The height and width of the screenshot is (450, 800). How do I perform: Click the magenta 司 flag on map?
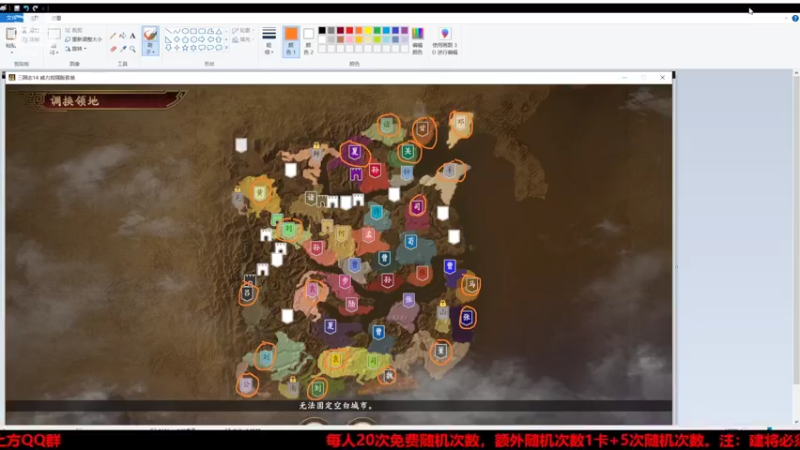point(417,206)
